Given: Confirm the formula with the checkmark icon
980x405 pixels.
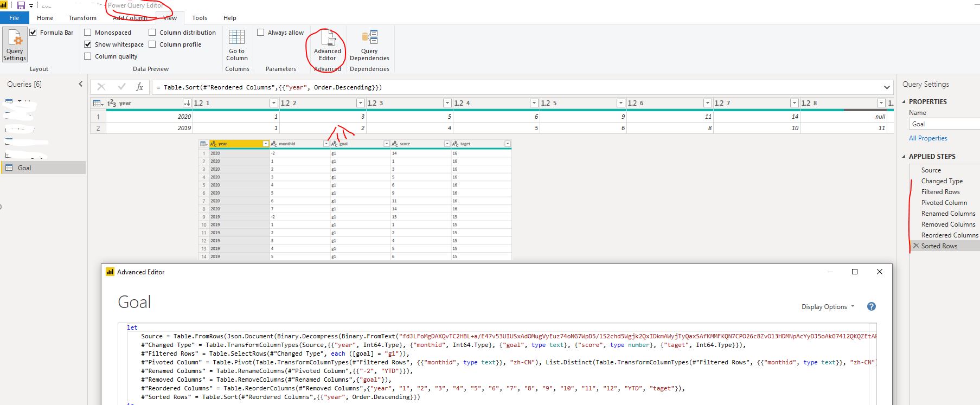Looking at the screenshot, I should tap(121, 87).
